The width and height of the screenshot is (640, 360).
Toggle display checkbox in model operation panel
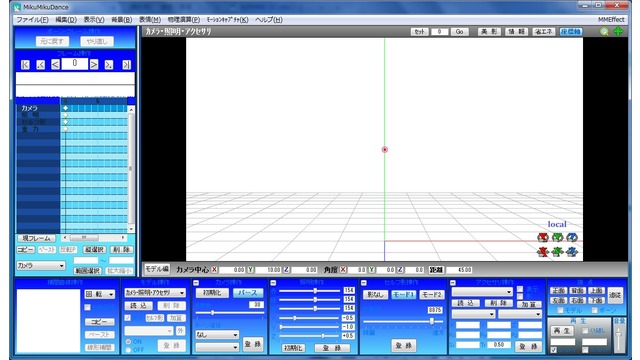[128, 318]
